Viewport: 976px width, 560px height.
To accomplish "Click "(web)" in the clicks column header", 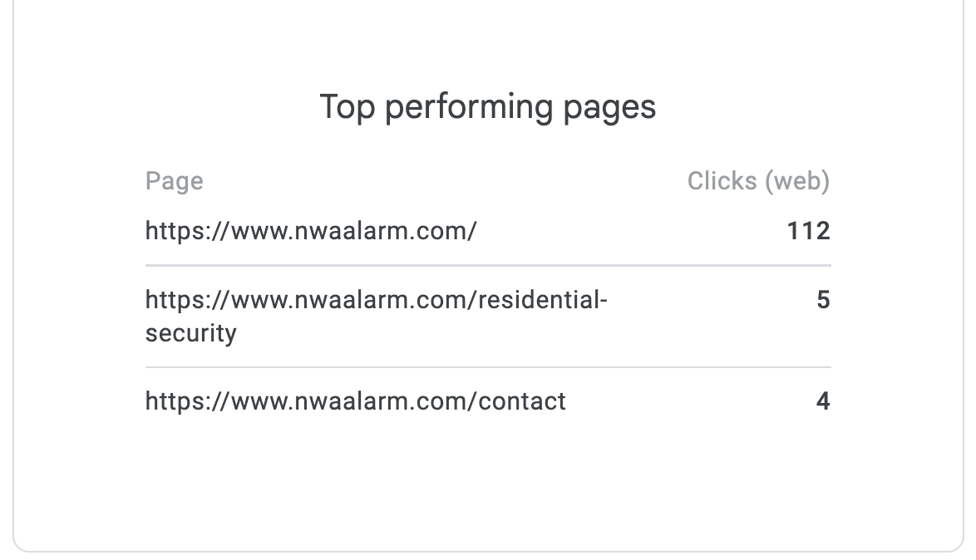I will (798, 181).
